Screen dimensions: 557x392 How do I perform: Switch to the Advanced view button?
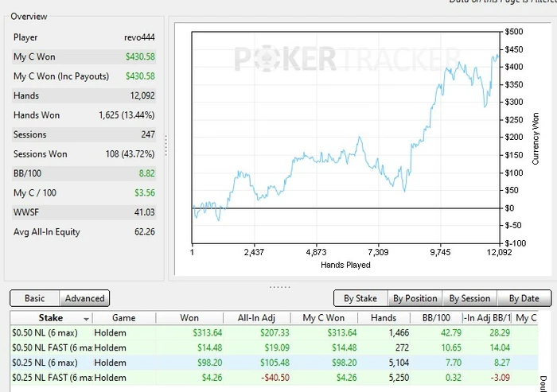[x=84, y=298]
